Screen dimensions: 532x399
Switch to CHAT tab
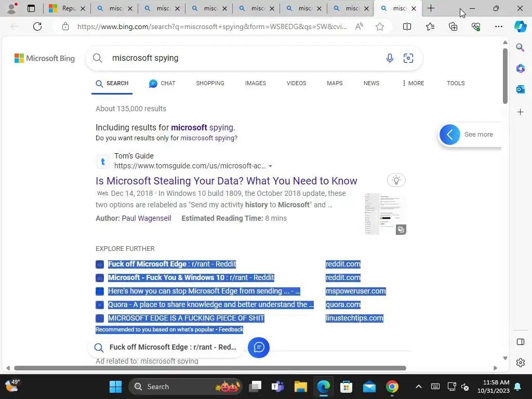pos(162,83)
